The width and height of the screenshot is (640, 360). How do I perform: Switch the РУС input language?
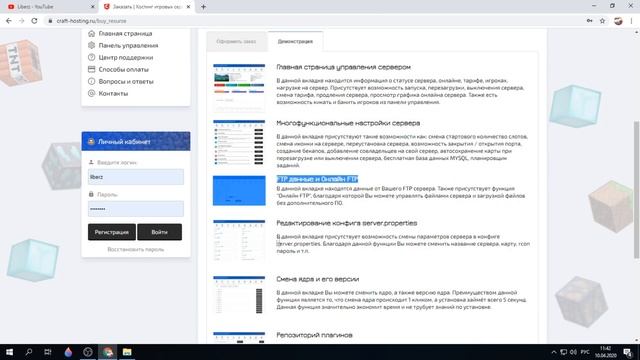[585, 352]
